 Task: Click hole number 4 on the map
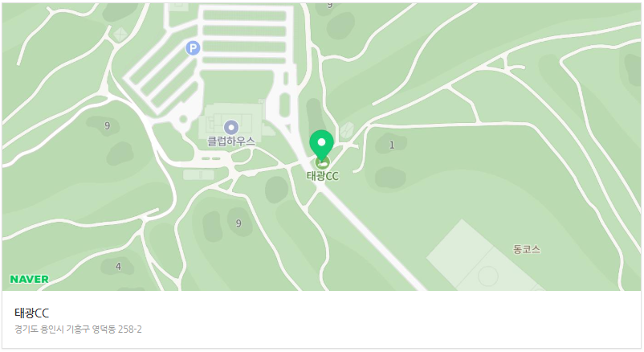pyautogui.click(x=118, y=267)
